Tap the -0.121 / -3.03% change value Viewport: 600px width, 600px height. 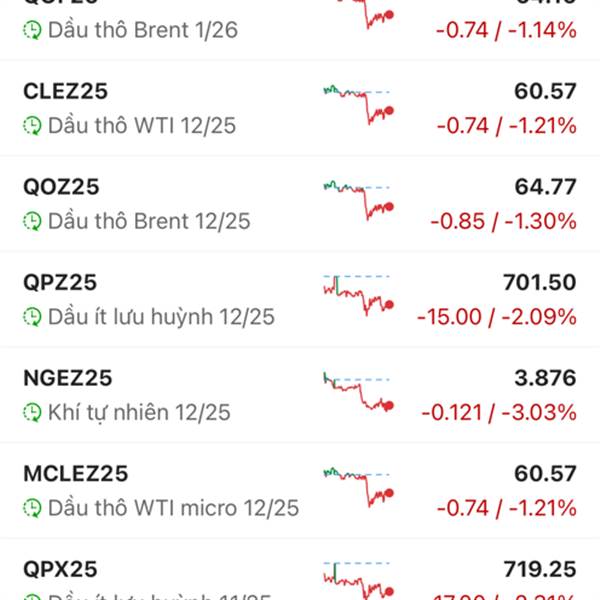coord(498,412)
